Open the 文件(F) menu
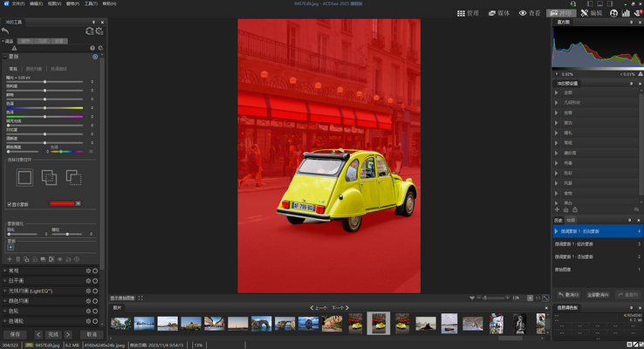The image size is (644, 349). click(x=17, y=3)
